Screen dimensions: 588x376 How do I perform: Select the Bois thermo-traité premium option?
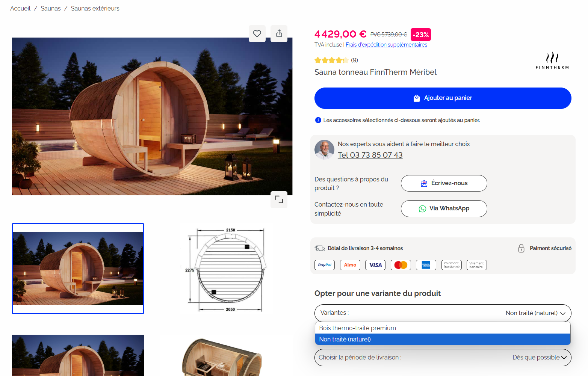point(443,328)
